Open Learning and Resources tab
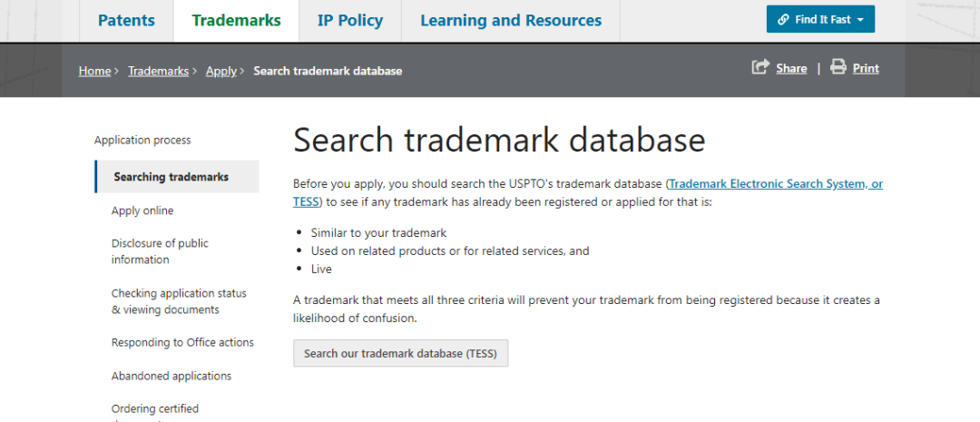Viewport: 980px width, 422px height. coord(510,20)
